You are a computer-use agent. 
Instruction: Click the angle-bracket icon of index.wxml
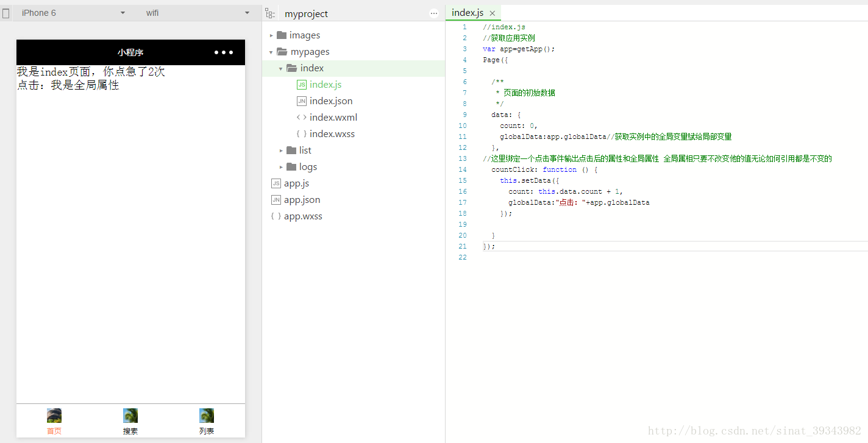(x=302, y=118)
